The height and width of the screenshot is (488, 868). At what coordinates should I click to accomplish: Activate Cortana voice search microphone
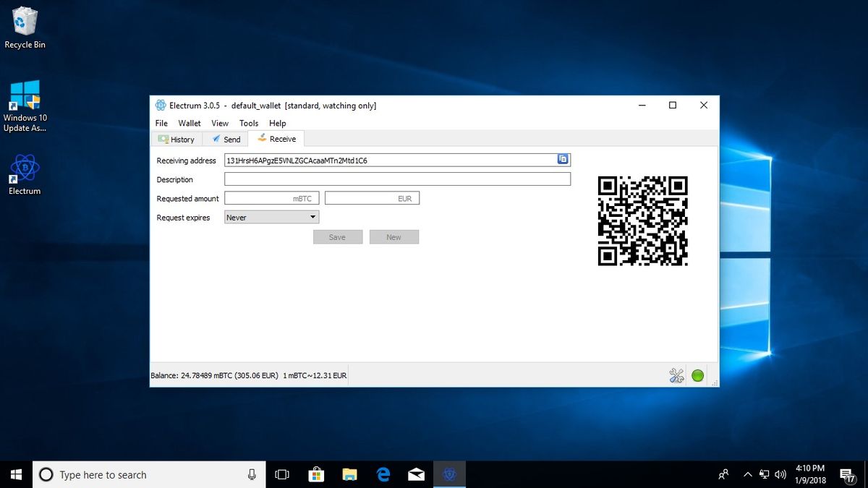pos(251,474)
